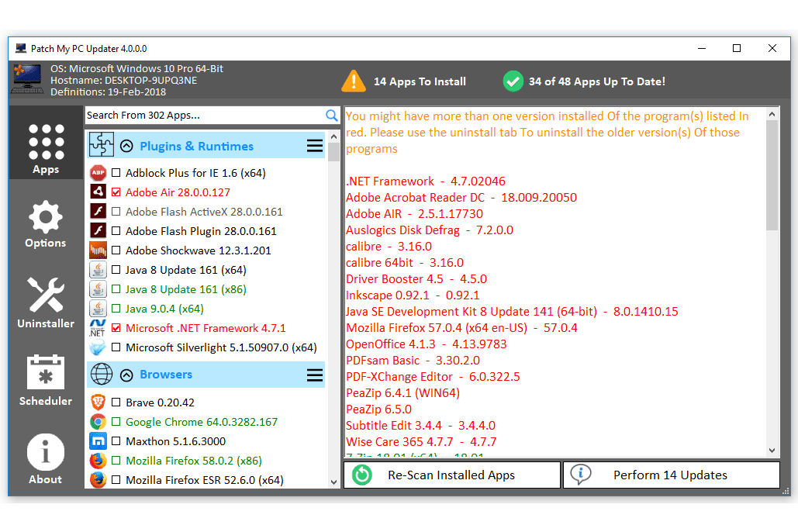Click the Google Chrome browser icon
The height and width of the screenshot is (532, 798).
(98, 422)
